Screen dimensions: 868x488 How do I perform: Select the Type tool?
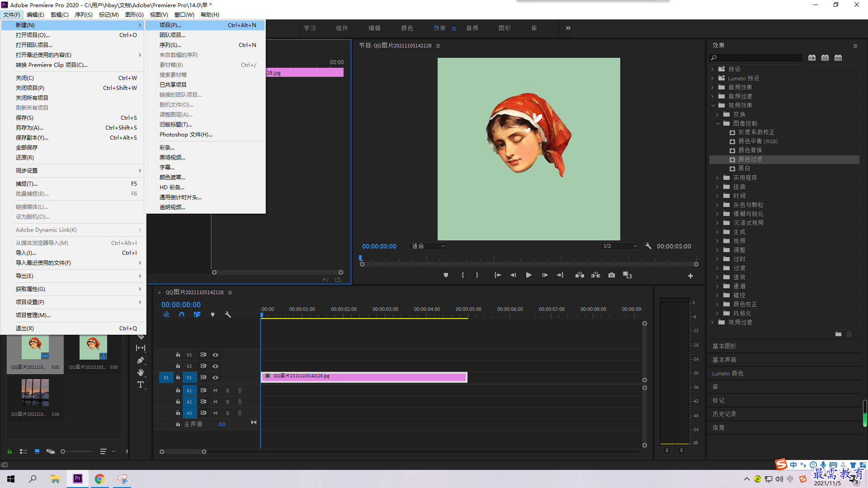click(x=141, y=385)
